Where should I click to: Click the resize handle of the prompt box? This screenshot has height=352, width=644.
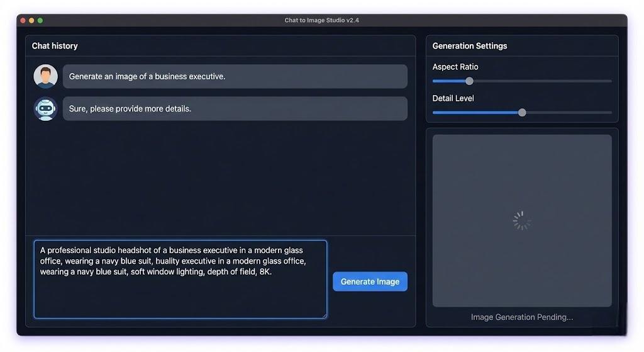324,315
